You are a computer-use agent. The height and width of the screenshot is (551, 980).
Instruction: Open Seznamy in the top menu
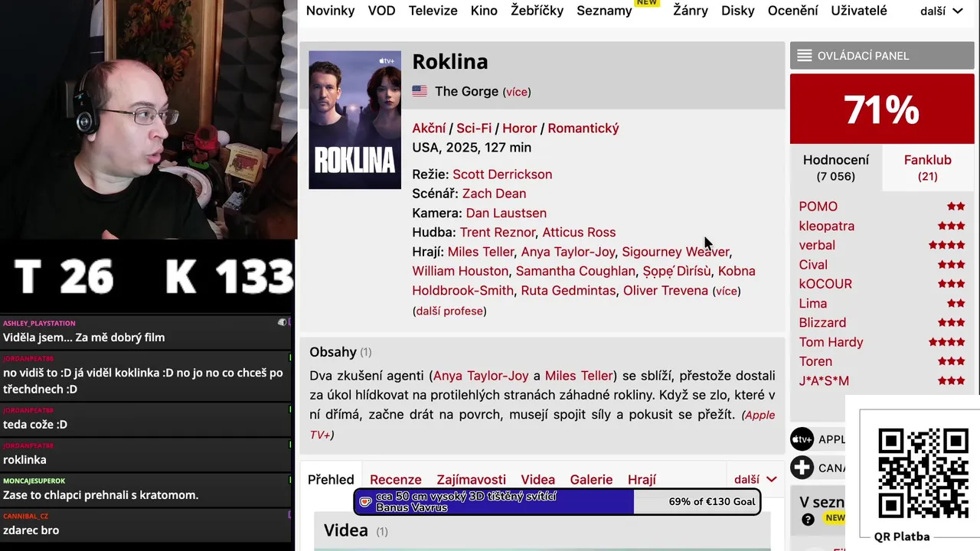click(x=604, y=11)
